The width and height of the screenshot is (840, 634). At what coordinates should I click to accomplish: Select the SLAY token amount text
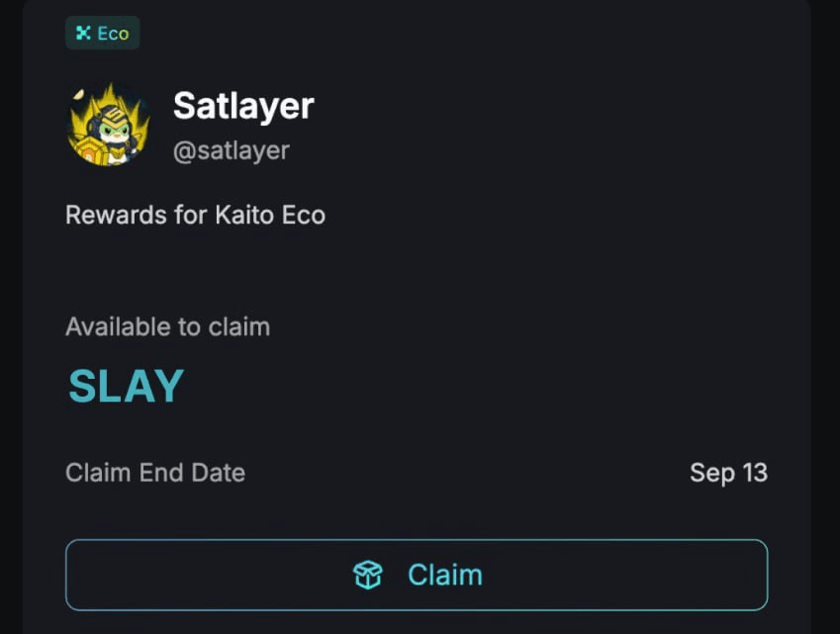pos(127,386)
